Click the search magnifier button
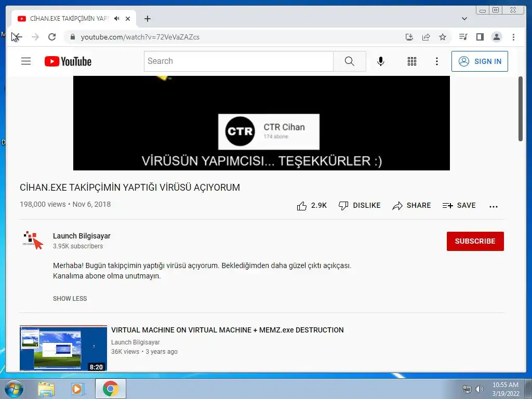The image size is (532, 399). (x=350, y=61)
